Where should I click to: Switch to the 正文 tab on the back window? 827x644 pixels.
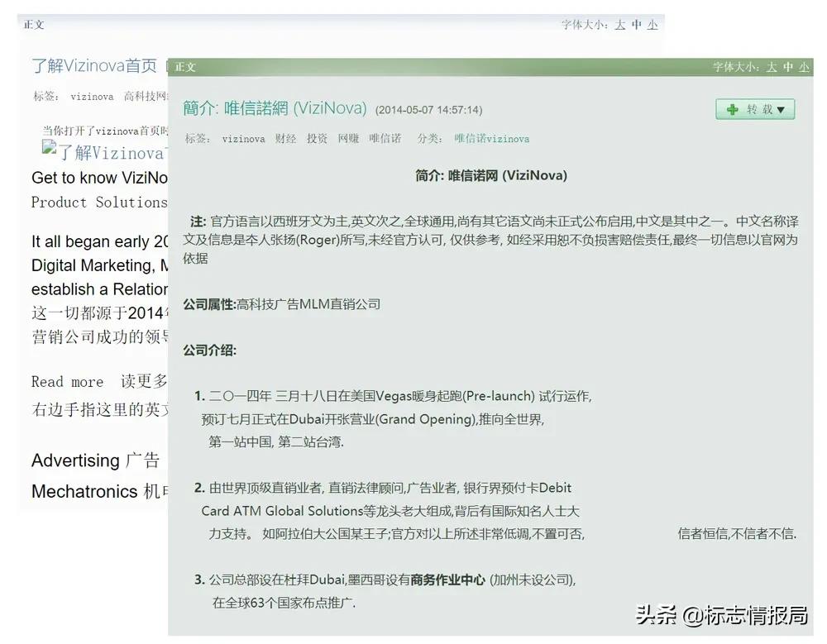(x=33, y=25)
